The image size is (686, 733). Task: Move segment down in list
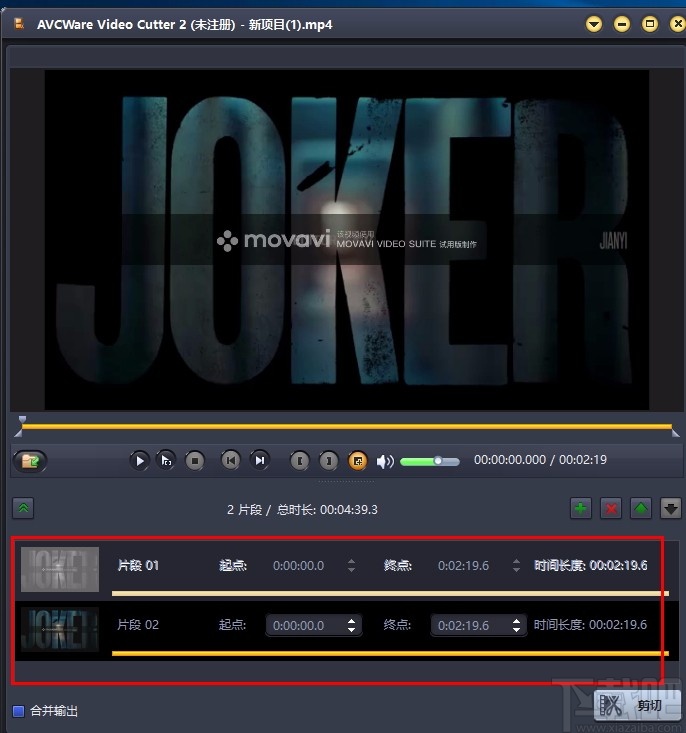(671, 508)
